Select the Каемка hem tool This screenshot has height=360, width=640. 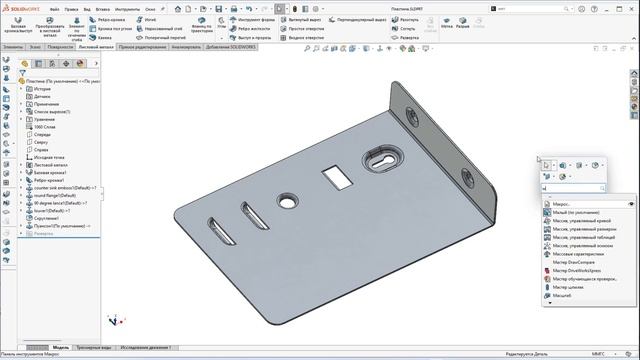point(101,38)
